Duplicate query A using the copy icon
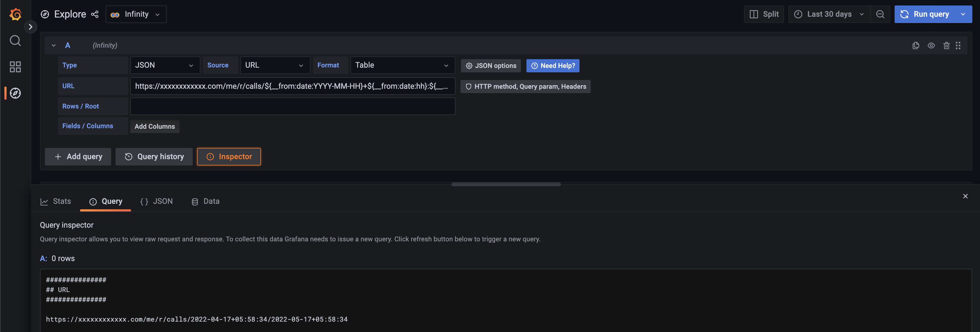980x332 pixels. (x=916, y=45)
